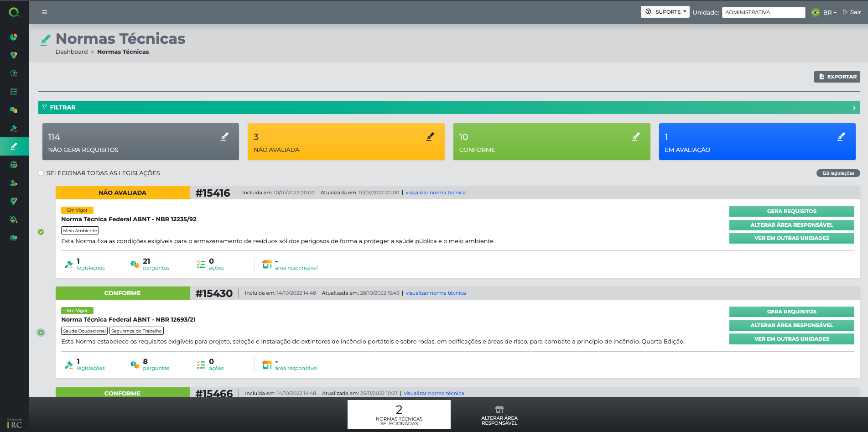
Task: Open 'visualizar norma técnica' link for #15430
Action: point(436,293)
